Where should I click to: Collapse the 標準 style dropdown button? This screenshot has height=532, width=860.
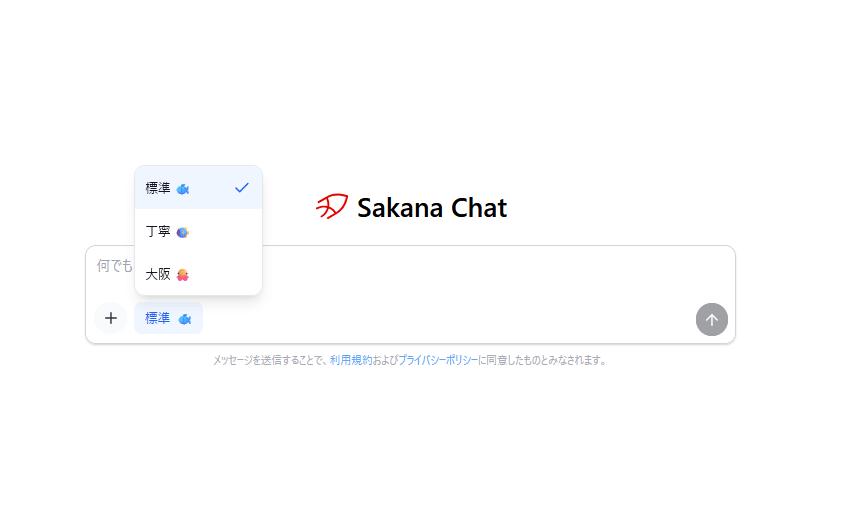(168, 319)
